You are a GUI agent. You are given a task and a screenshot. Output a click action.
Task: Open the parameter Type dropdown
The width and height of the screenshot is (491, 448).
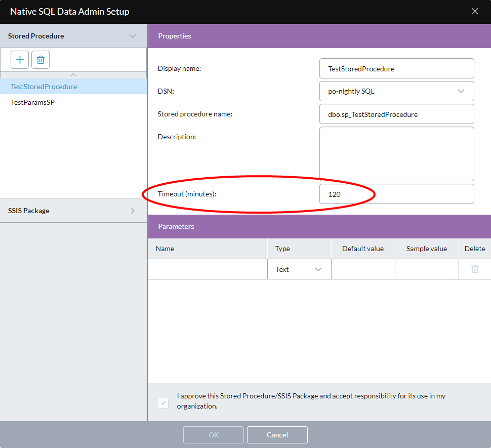[299, 269]
